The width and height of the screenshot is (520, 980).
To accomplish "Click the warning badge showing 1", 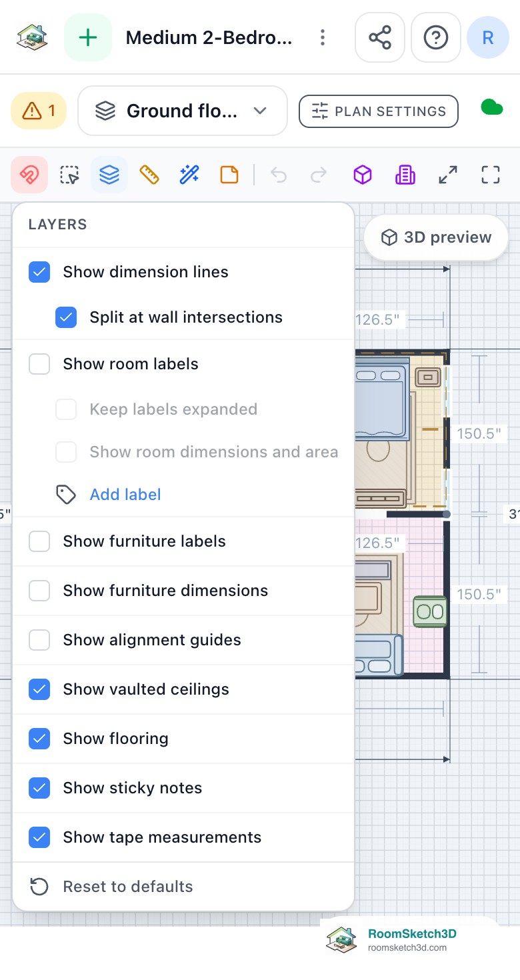I will tap(39, 111).
